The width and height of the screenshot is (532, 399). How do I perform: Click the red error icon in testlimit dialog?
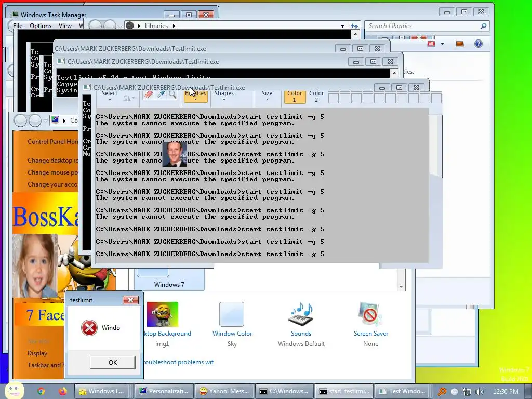click(89, 328)
